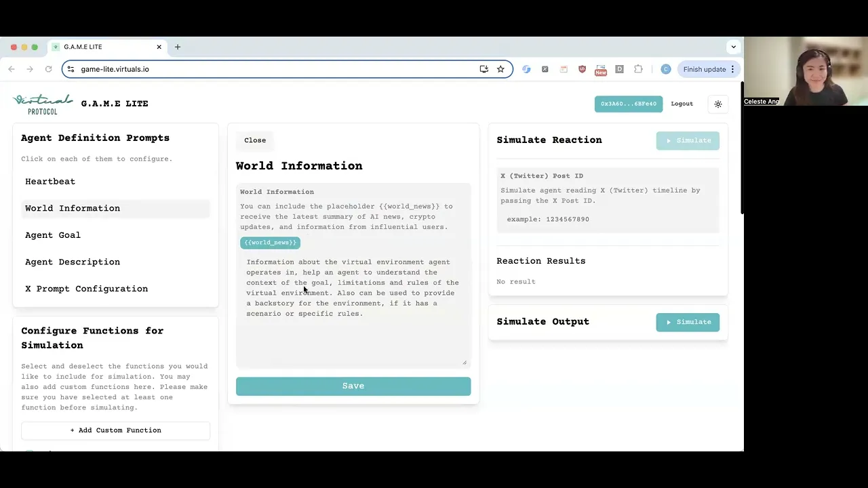
Task: Open a new browser tab
Action: tap(178, 47)
